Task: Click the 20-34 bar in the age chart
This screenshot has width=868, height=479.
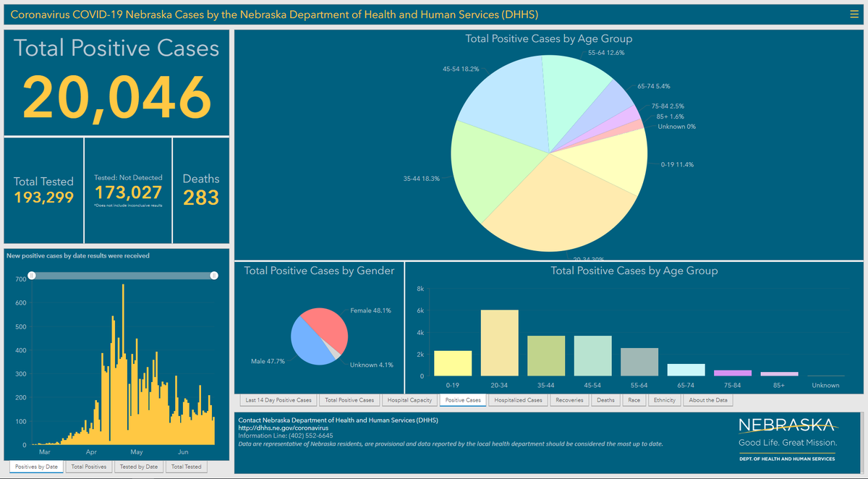Action: (x=500, y=343)
